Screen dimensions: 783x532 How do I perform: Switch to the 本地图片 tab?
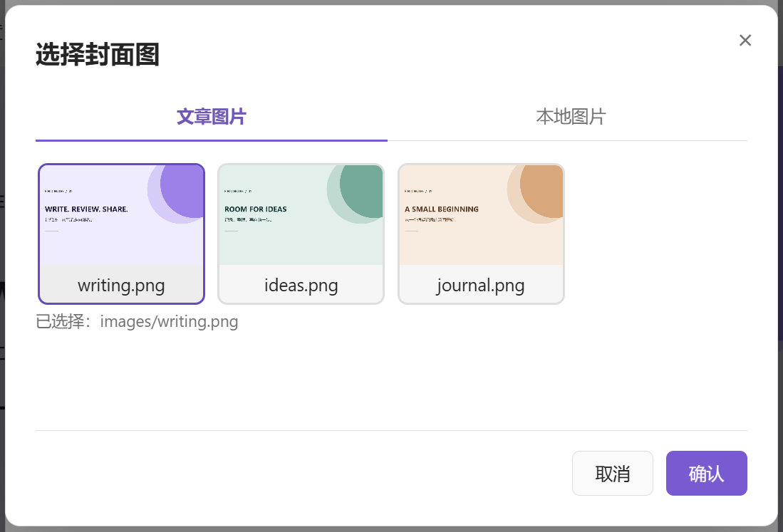click(x=571, y=117)
